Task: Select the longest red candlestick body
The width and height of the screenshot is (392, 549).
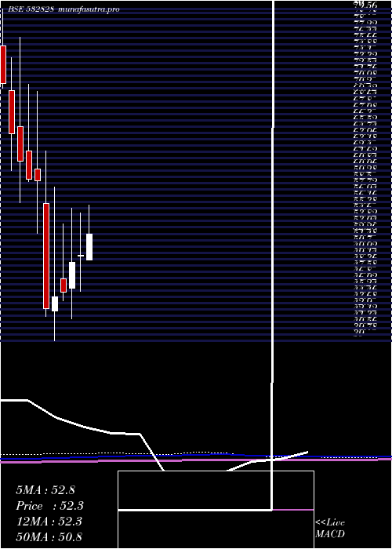Action: pos(46,256)
